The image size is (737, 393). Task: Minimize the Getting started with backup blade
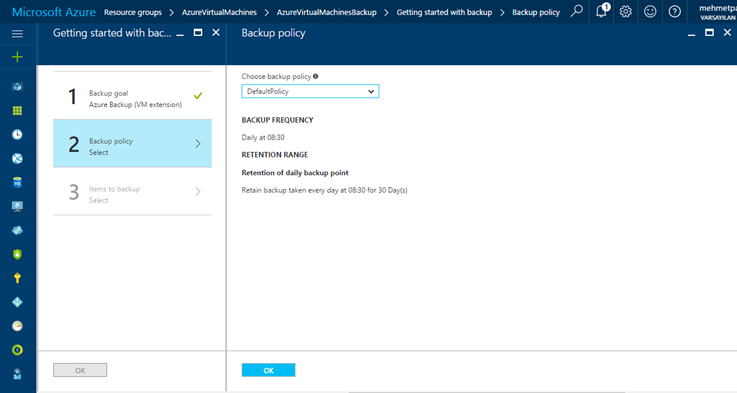[x=180, y=34]
